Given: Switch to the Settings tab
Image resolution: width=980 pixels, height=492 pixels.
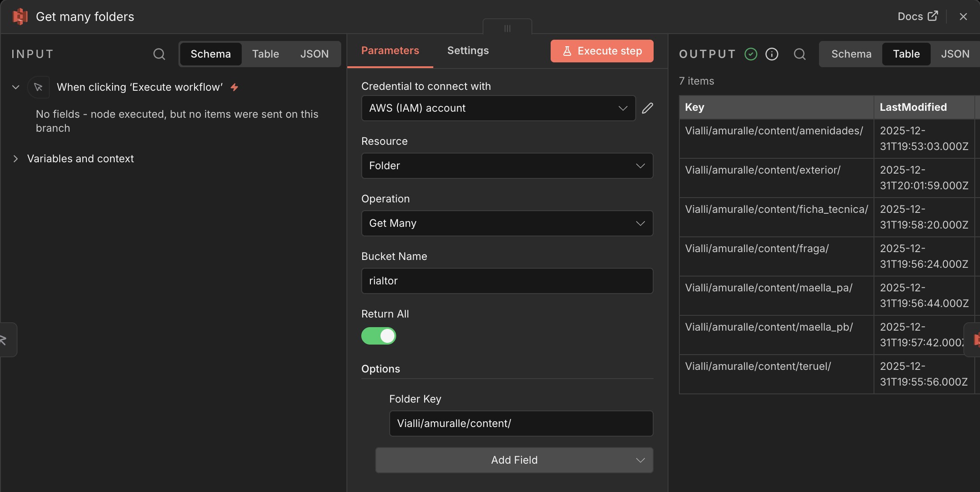Looking at the screenshot, I should click(x=468, y=51).
